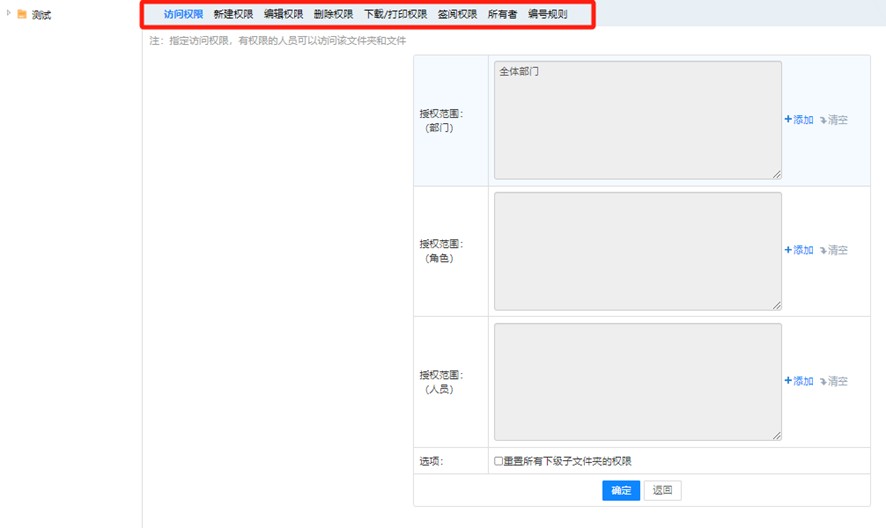Select the 签阅权限 tab

pyautogui.click(x=457, y=15)
